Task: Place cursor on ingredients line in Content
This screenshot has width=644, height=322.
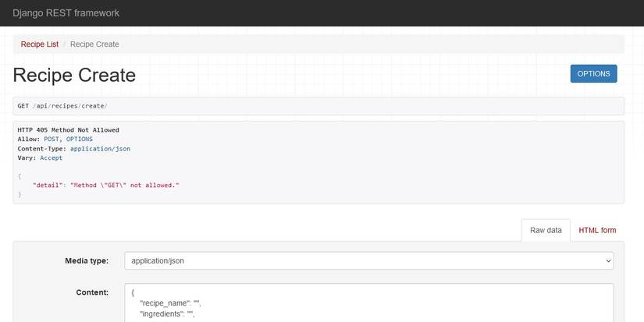Action: (x=166, y=314)
